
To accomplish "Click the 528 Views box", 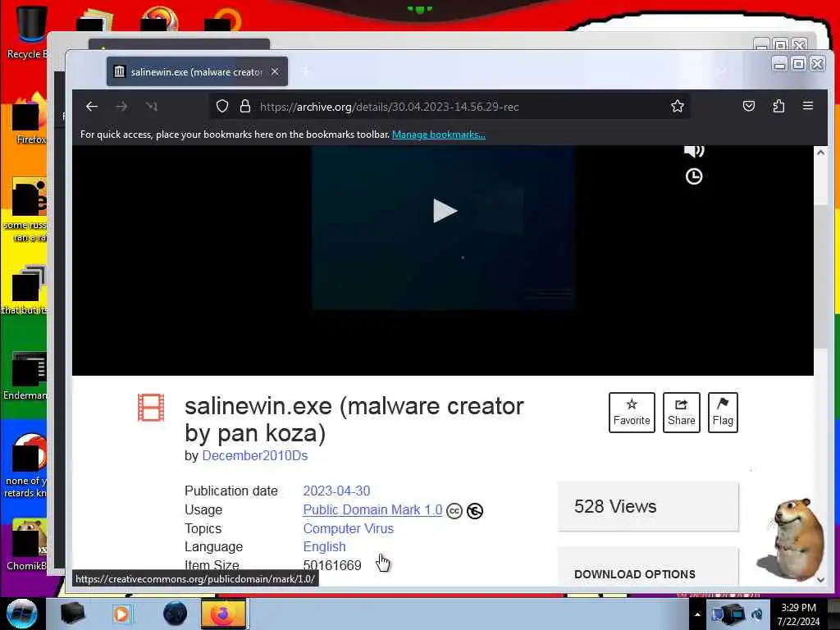I will 648,506.
